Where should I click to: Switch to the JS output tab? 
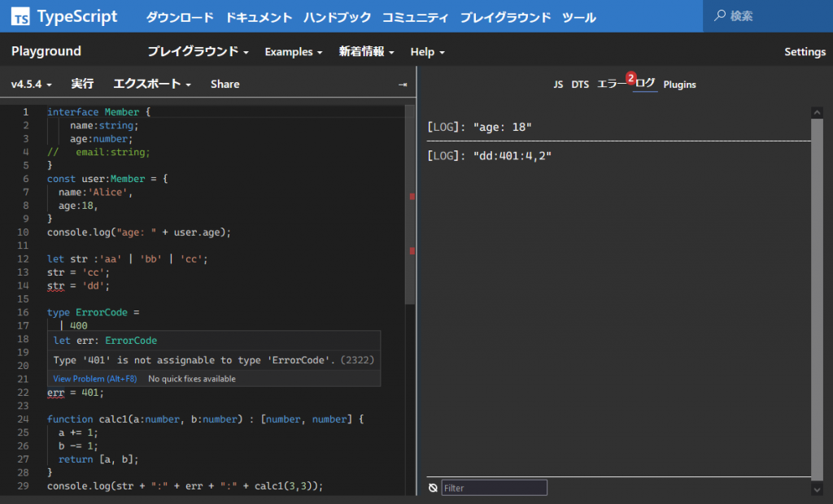coord(558,84)
